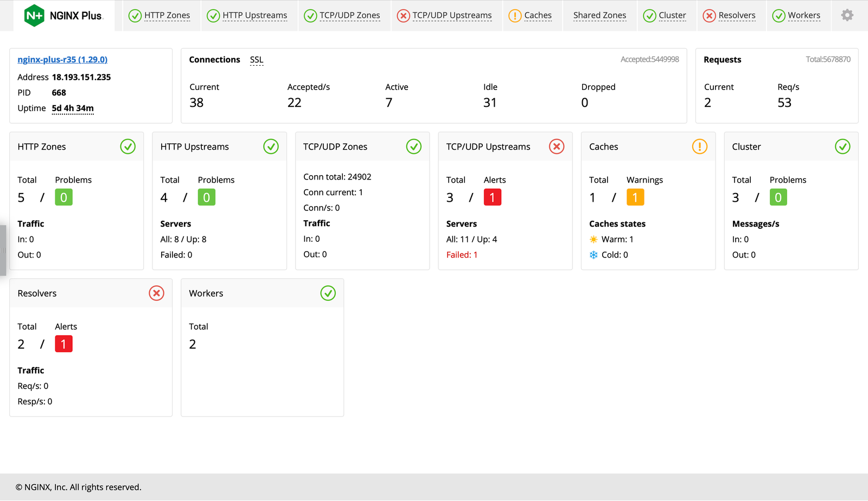This screenshot has height=501, width=868.
Task: Click the NGINX Plus logo
Action: click(x=63, y=16)
